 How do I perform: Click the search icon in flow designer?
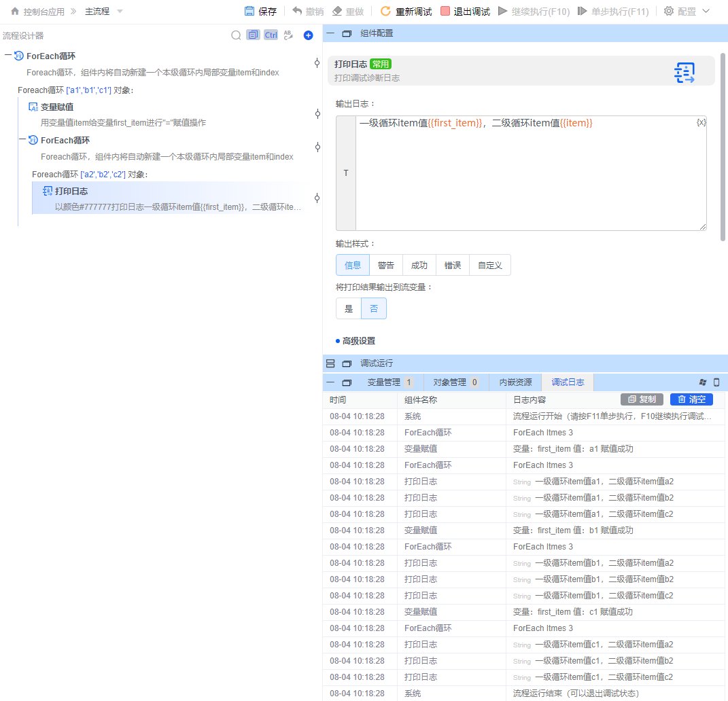point(236,35)
